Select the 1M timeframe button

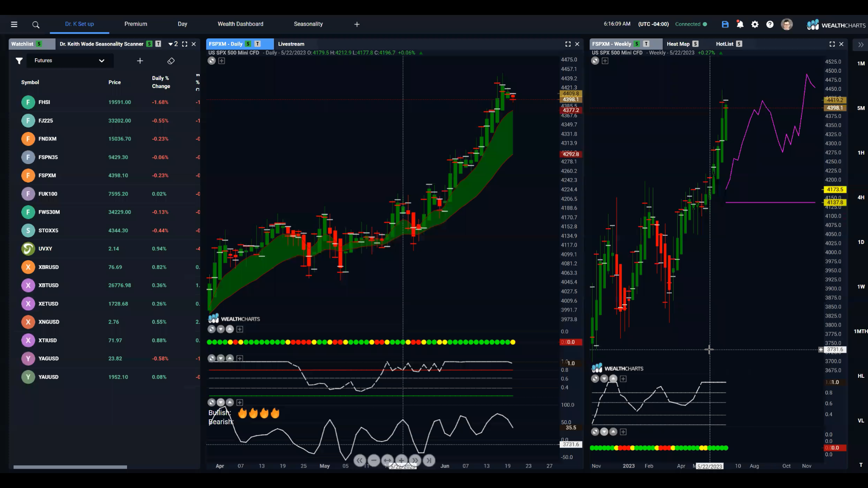(x=861, y=64)
